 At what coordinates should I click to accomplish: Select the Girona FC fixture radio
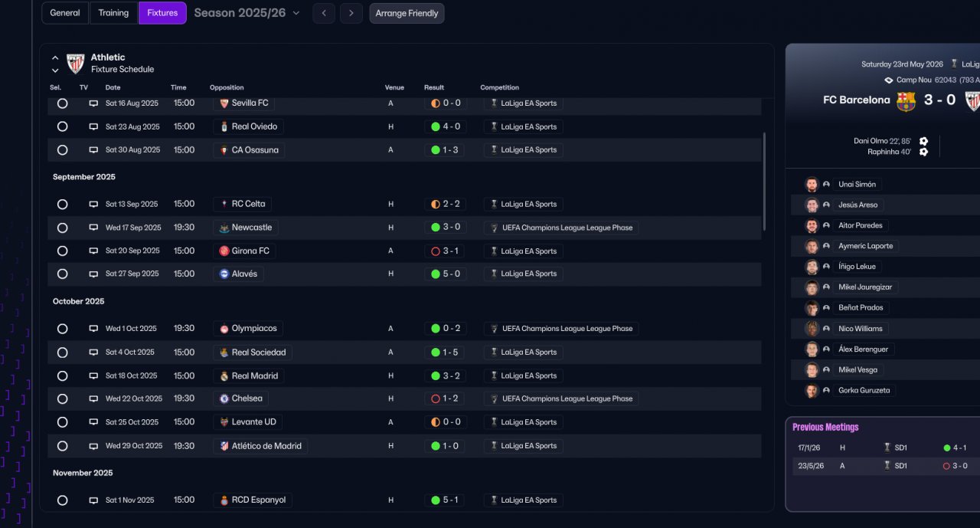tap(62, 251)
